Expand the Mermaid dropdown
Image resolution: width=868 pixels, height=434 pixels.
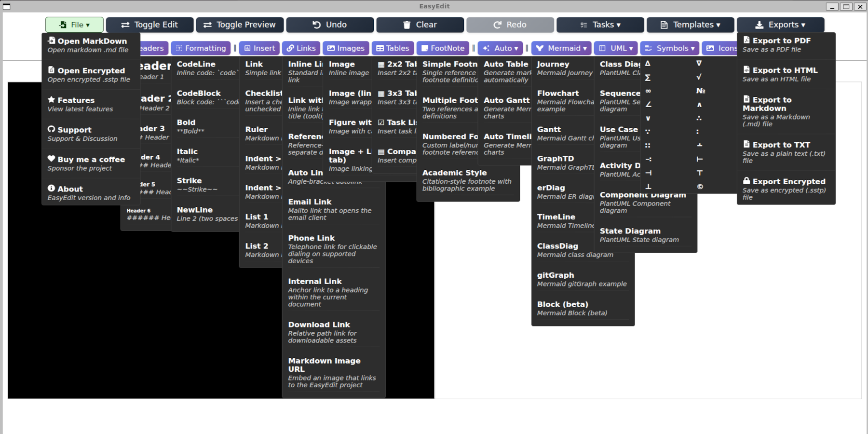coord(561,48)
